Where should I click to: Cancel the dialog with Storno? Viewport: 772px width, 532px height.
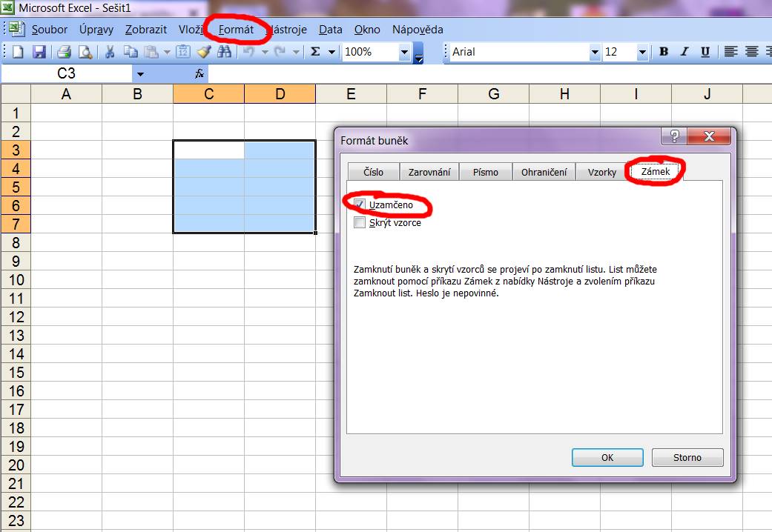[x=687, y=457]
